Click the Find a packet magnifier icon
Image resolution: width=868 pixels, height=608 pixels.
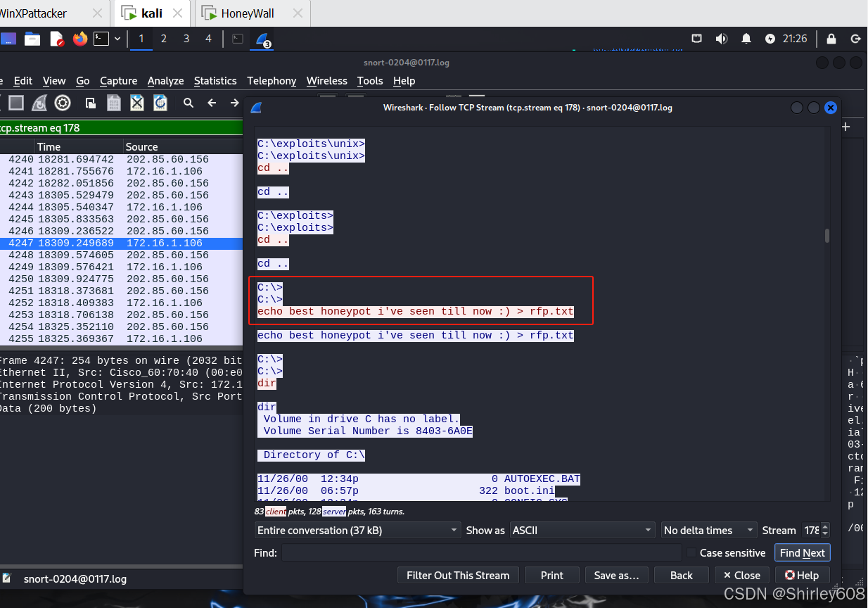(x=189, y=103)
